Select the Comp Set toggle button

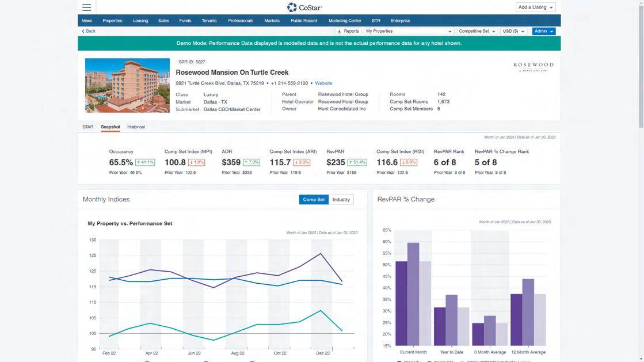pos(314,200)
